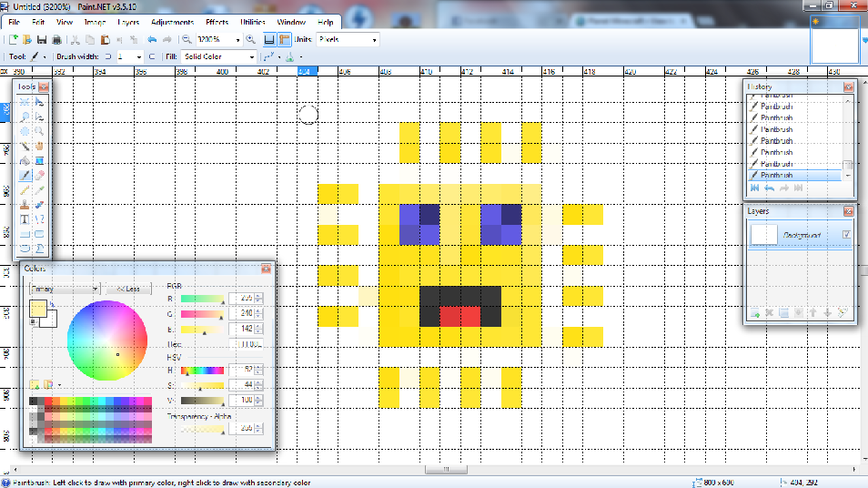This screenshot has height=488, width=868.
Task: Select the Move Selection tool
Action: [x=39, y=117]
